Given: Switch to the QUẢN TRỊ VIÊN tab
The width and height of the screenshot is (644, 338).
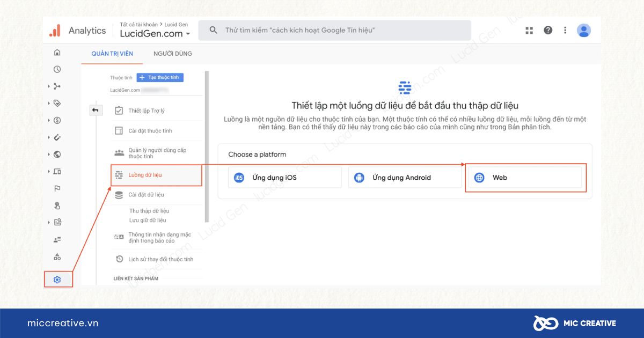Looking at the screenshot, I should coord(112,54).
